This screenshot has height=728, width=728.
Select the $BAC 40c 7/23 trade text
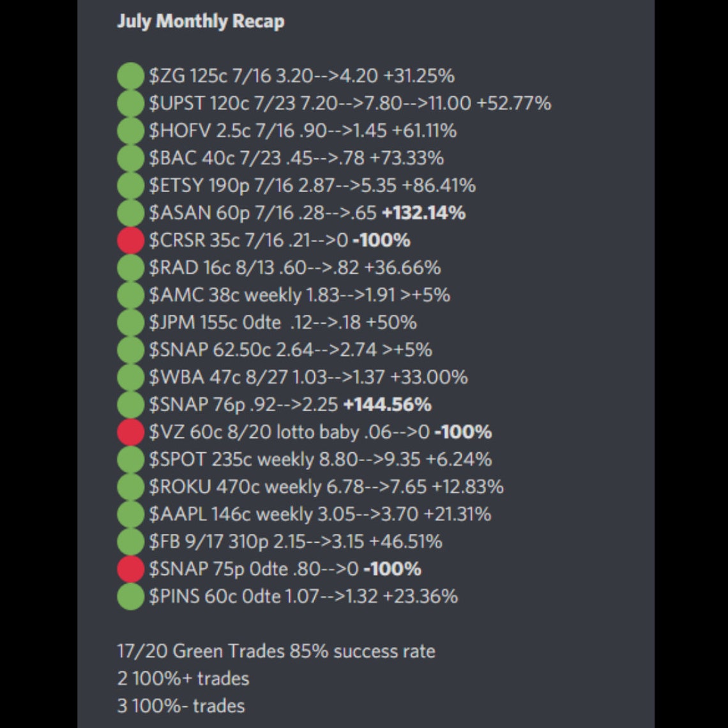click(296, 158)
